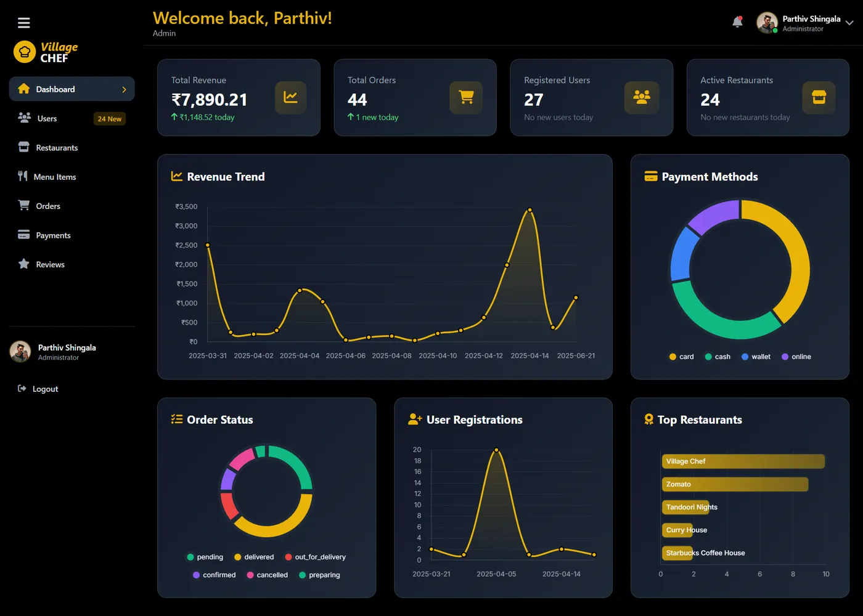Viewport: 863px width, 616px height.
Task: Toggle the cancelled legend item
Action: tap(268, 575)
